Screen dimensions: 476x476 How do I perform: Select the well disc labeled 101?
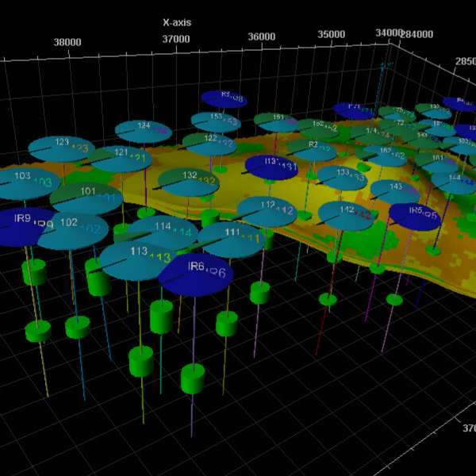pos(86,198)
